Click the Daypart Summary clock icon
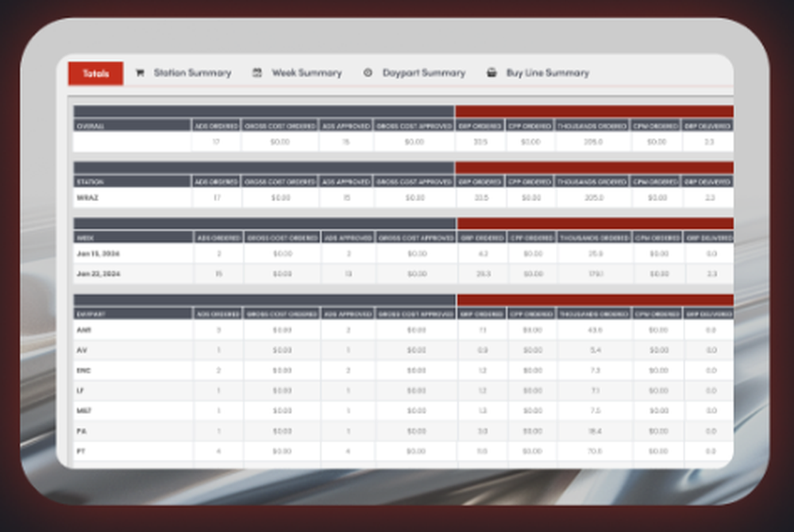 [x=368, y=72]
